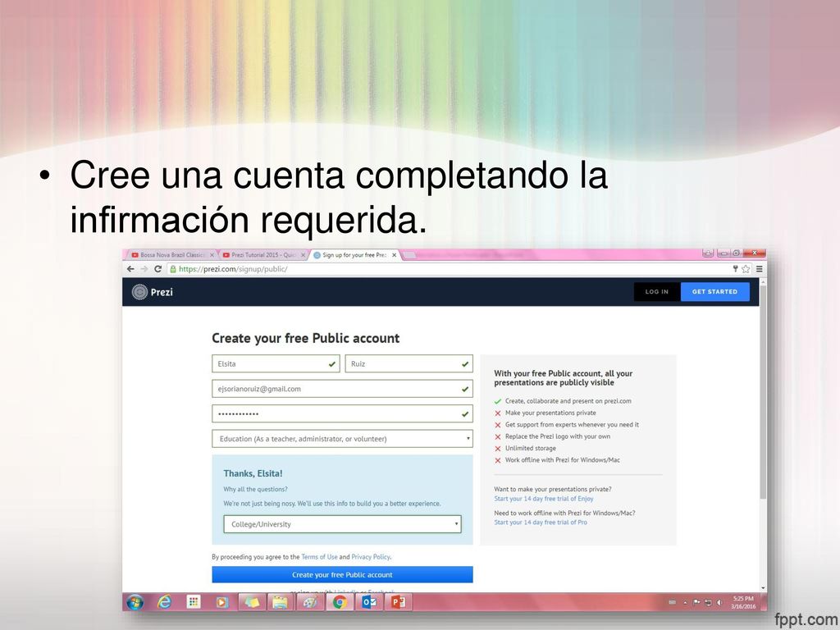Click the Thanks, Elsita! heading
This screenshot has width=840, height=630.
(x=253, y=473)
